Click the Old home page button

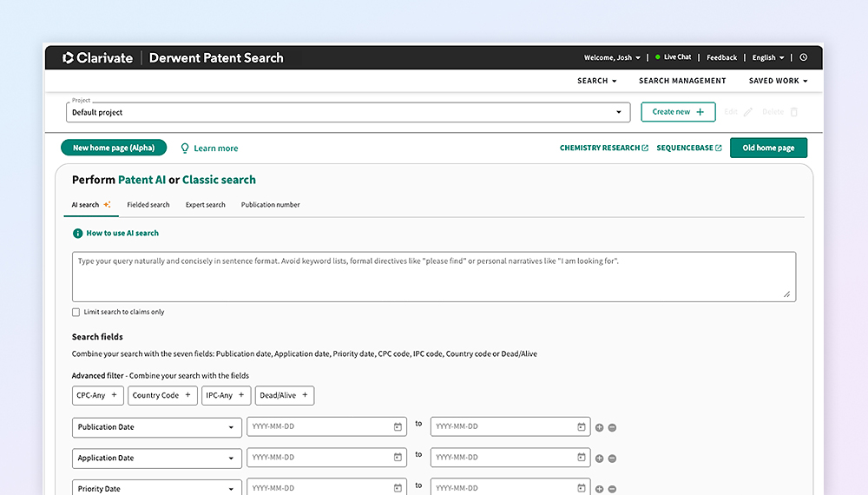[x=767, y=148]
